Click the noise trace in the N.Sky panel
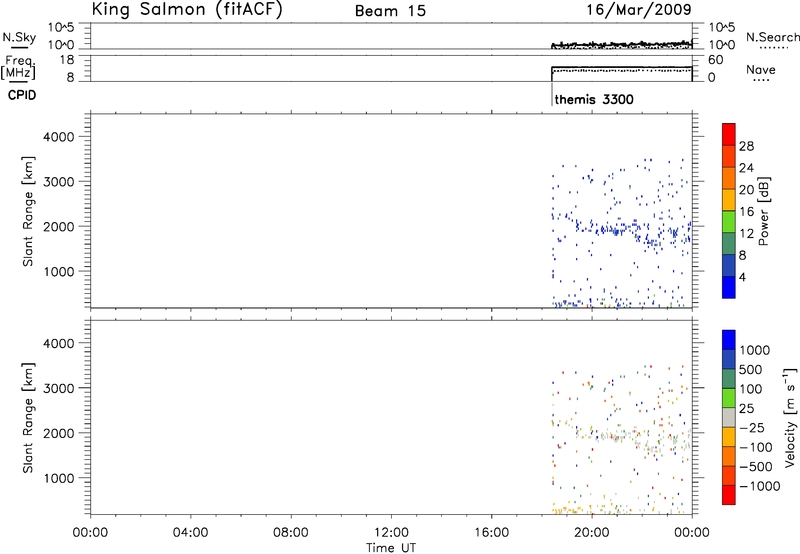Image resolution: width=800 pixels, height=554 pixels. pyautogui.click(x=621, y=45)
